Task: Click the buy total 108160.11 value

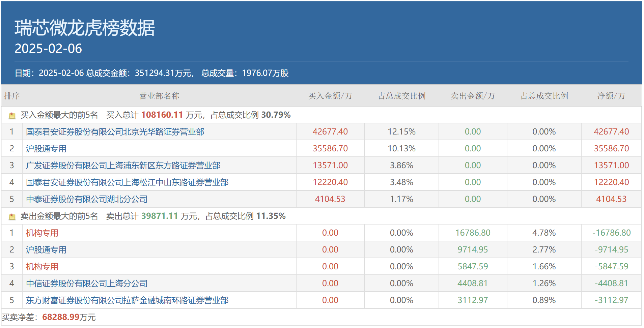Action: click(x=162, y=115)
